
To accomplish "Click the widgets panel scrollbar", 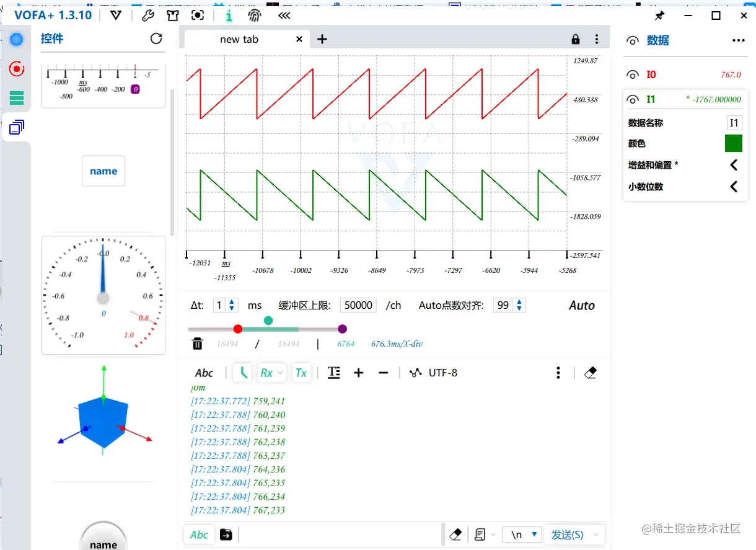I will pyautogui.click(x=172, y=162).
